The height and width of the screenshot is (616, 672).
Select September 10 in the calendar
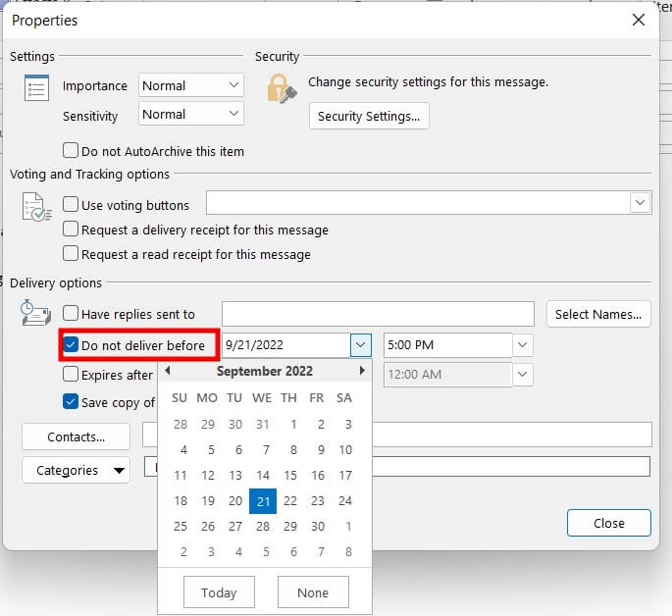345,450
